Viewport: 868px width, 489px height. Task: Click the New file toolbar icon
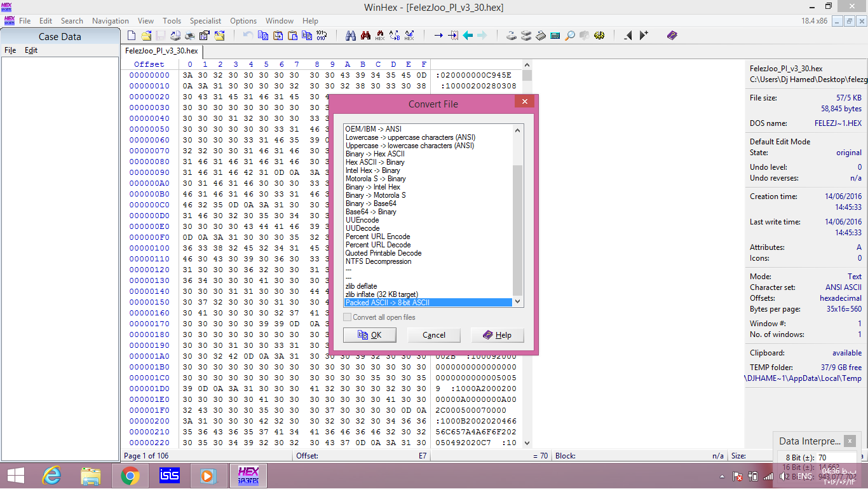[132, 36]
